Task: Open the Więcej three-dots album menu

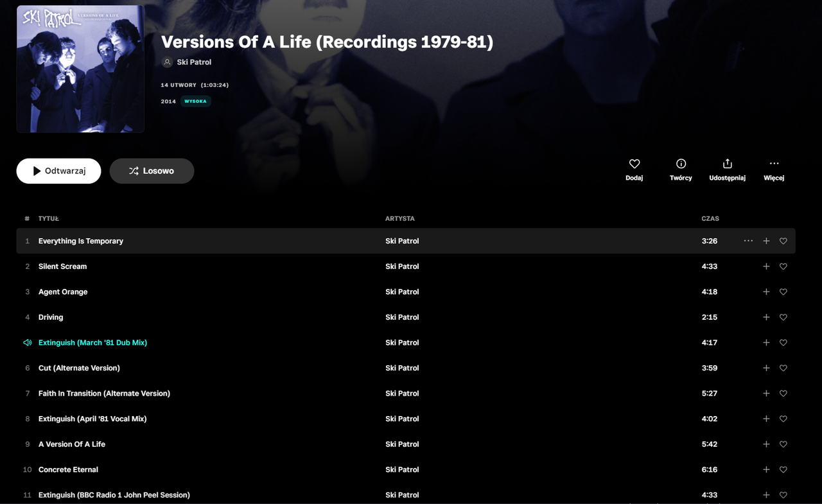Action: (774, 164)
